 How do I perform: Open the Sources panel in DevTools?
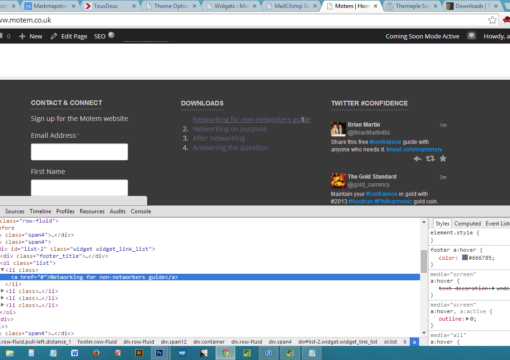pos(15,211)
